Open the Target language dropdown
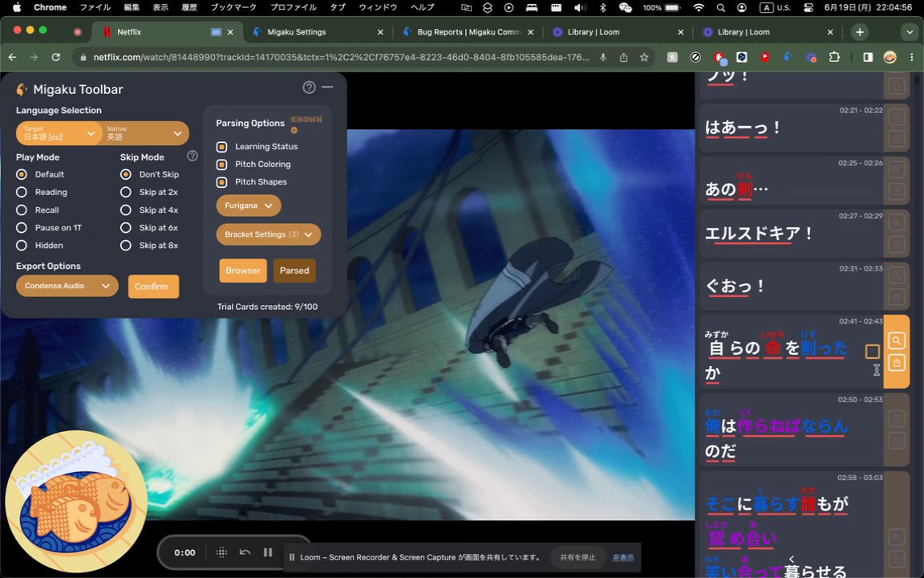 coord(59,133)
